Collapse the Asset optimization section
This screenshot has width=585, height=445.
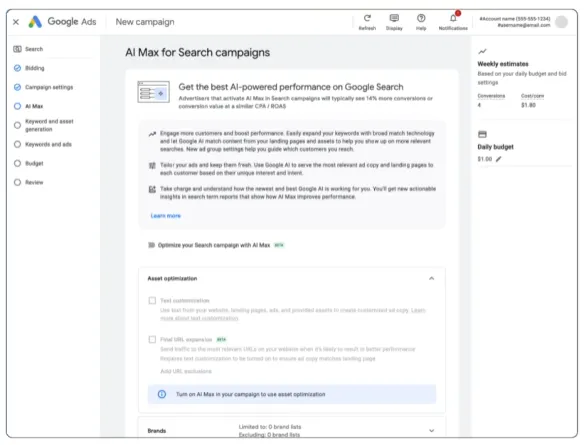pyautogui.click(x=432, y=278)
